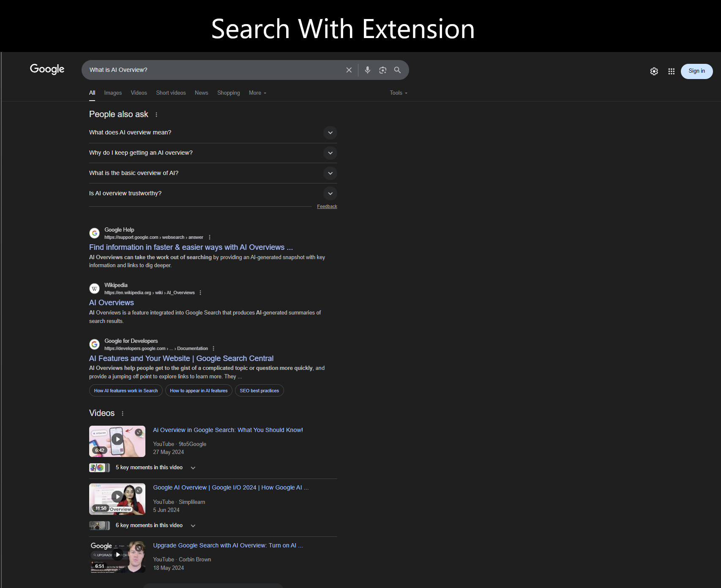Click key moments preview strip under 9to5Google video
This screenshot has width=721, height=588.
point(100,468)
